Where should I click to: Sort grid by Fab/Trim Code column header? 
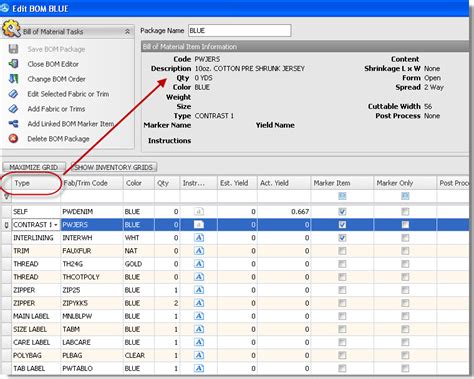click(92, 183)
